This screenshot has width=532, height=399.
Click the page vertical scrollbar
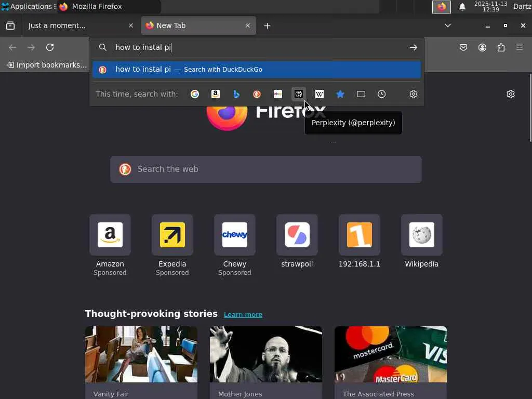coord(530,108)
